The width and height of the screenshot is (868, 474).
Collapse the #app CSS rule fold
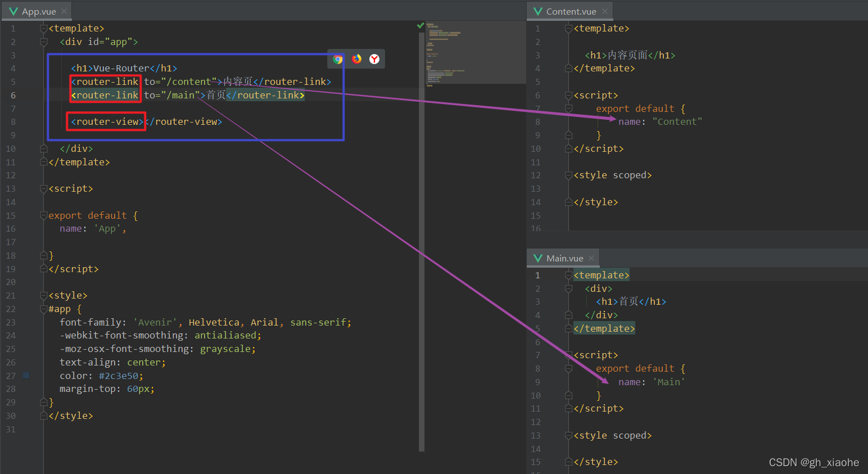click(44, 309)
